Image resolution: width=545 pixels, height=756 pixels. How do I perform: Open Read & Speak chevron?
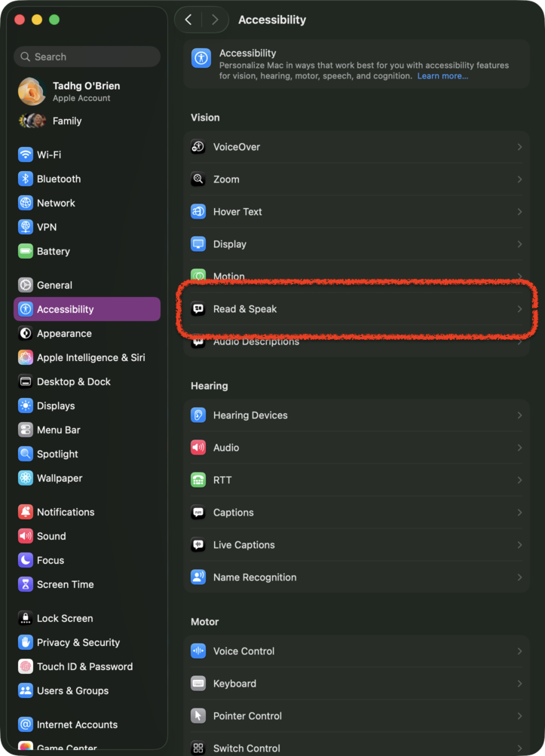(519, 308)
